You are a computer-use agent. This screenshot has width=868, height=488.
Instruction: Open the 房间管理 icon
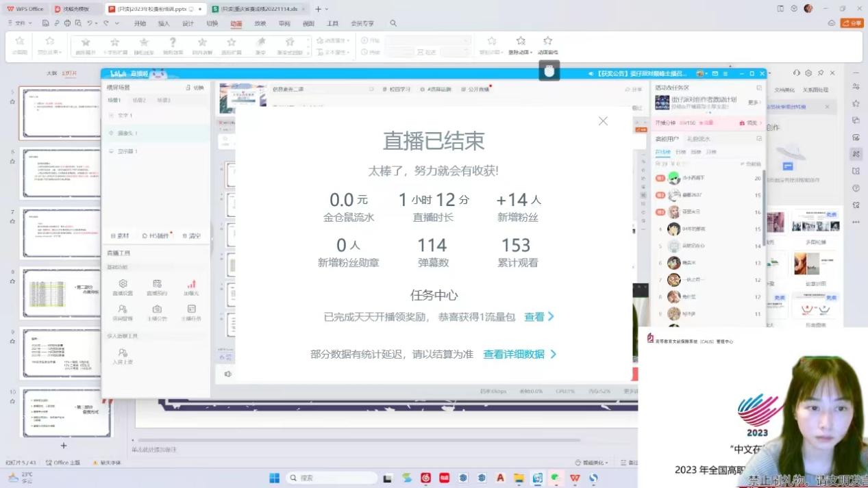123,309
